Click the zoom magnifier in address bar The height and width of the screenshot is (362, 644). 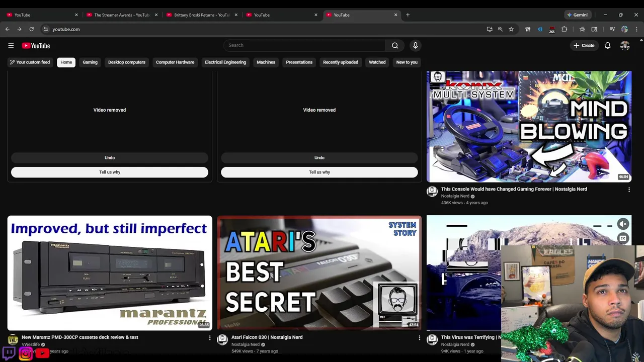tap(500, 29)
